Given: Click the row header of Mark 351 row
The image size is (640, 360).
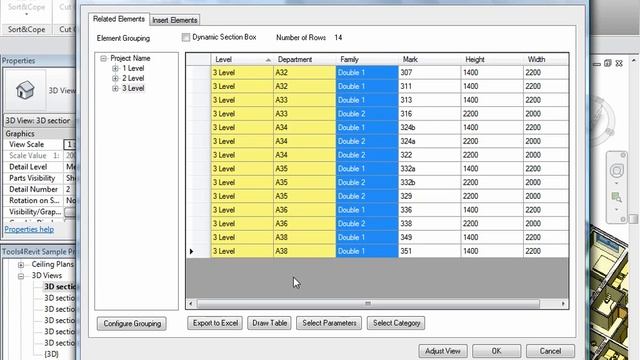Looking at the screenshot, I should (198, 251).
